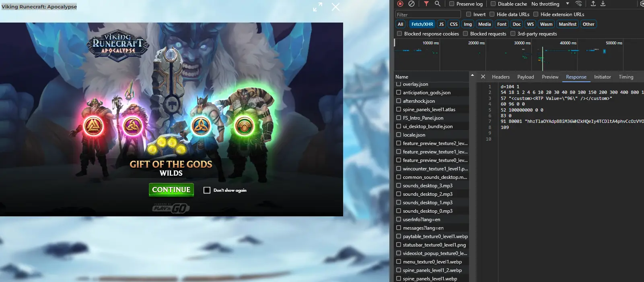Select the aftershock.json request
This screenshot has height=282, width=644.
coord(432,101)
